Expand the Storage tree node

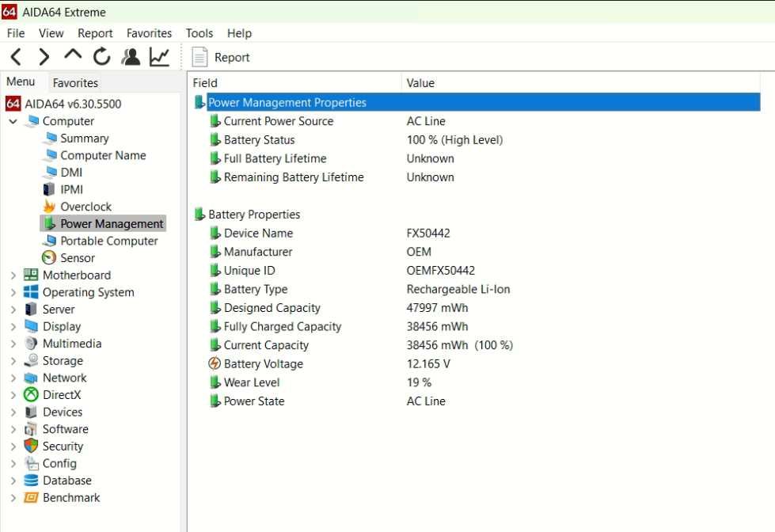[13, 361]
